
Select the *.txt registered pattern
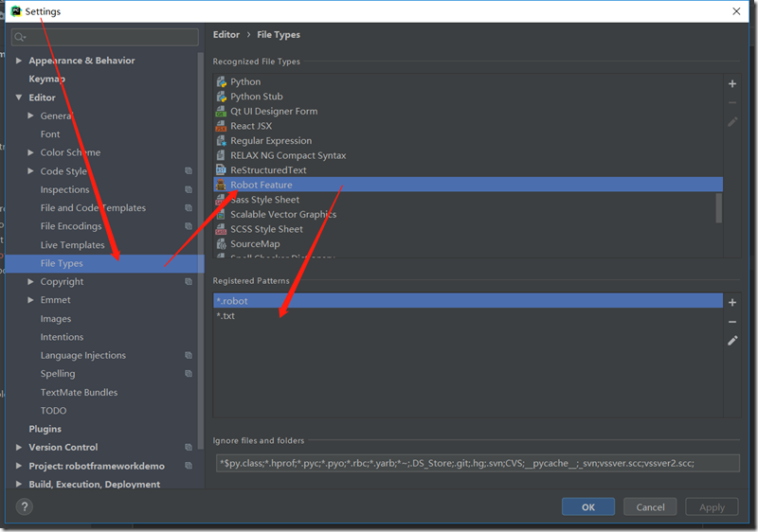(x=468, y=316)
